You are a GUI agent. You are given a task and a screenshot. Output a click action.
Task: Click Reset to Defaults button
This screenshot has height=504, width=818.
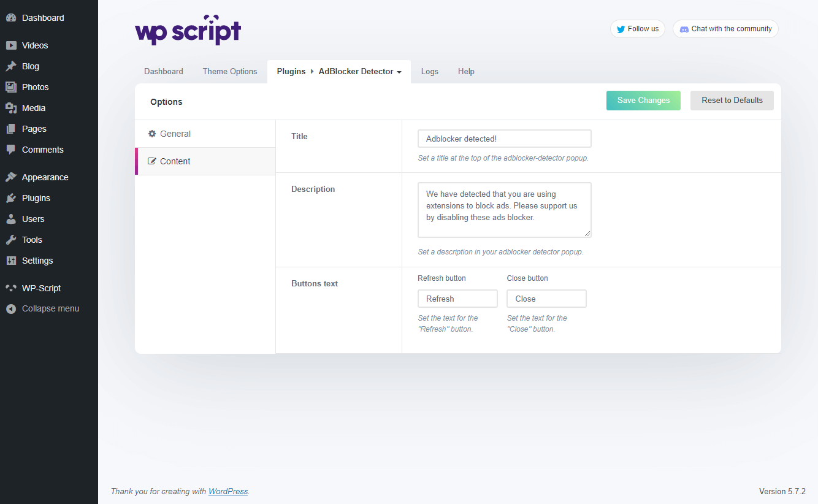click(x=732, y=101)
